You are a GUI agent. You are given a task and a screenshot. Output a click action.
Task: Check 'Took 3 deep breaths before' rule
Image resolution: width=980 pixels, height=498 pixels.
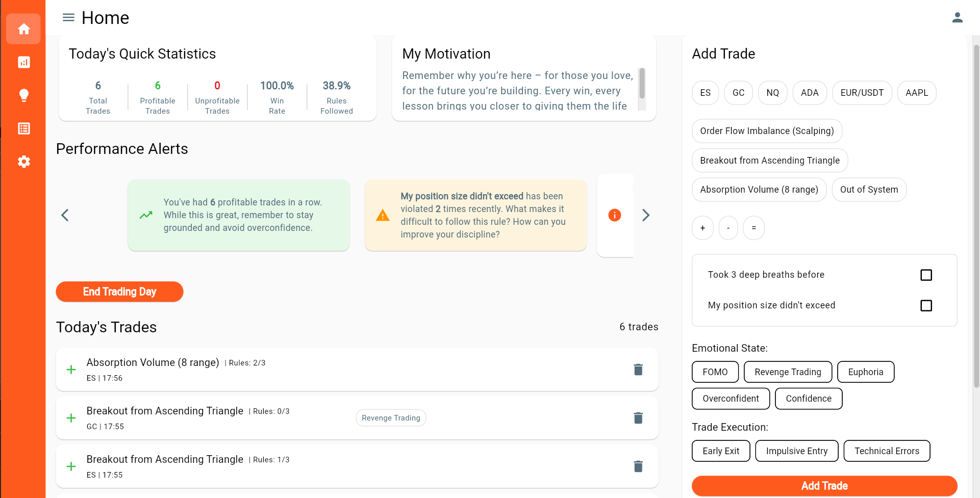click(926, 275)
